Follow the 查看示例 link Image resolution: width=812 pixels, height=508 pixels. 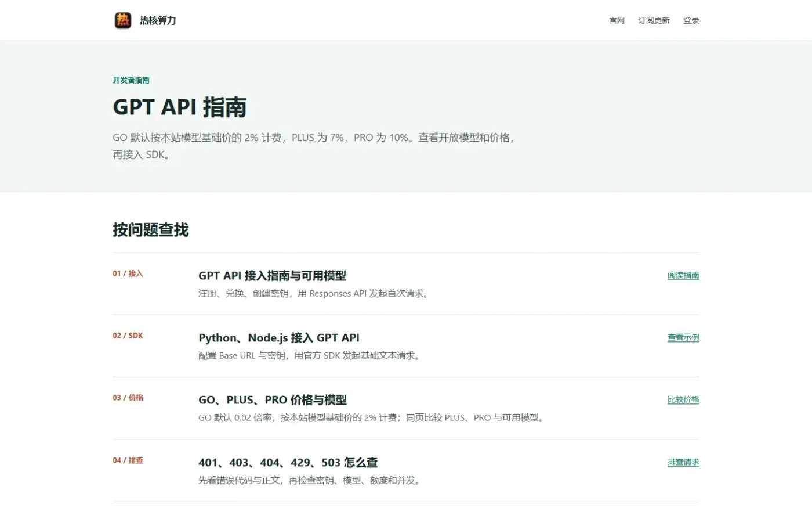pyautogui.click(x=683, y=337)
